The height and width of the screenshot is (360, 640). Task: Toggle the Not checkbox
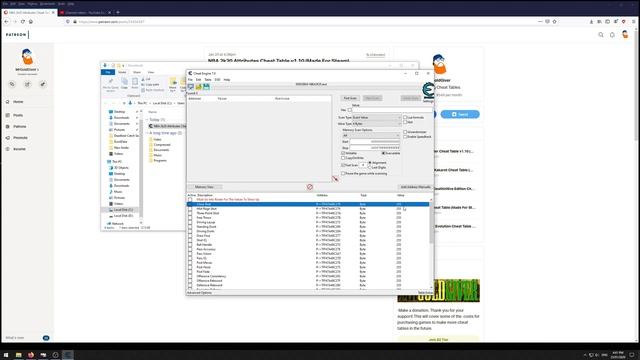pos(405,122)
